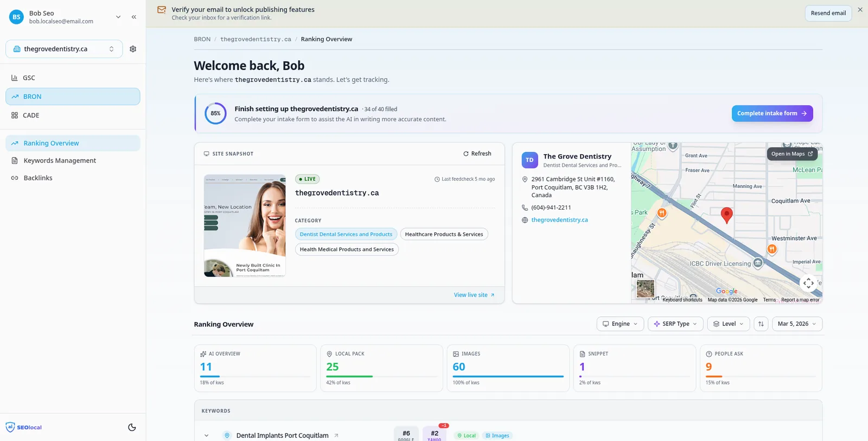Click the #6 Google rank badge
This screenshot has height=441, width=868.
tap(406, 434)
